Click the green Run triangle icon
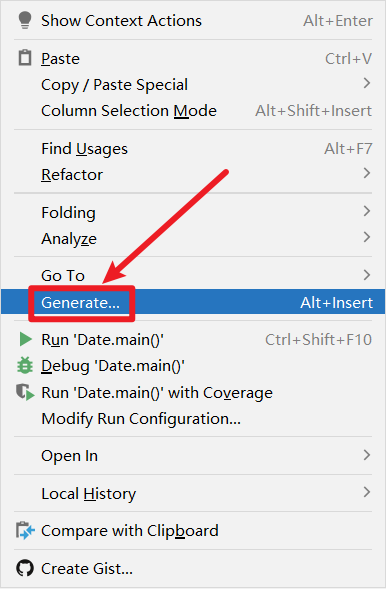The height and width of the screenshot is (589, 386). [25, 339]
